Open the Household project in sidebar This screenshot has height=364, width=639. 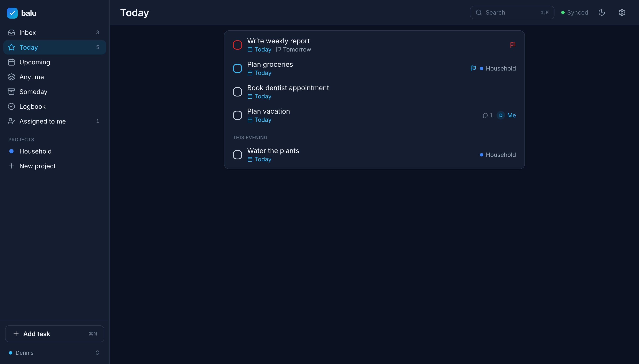(55, 151)
